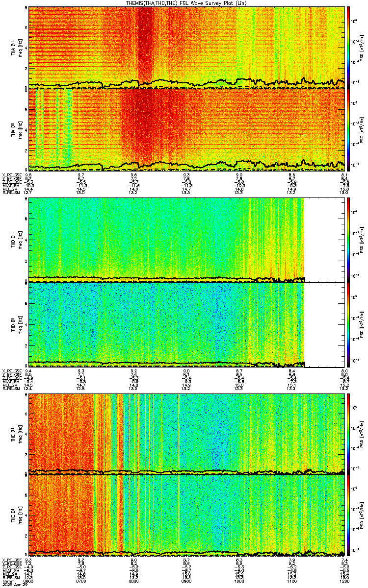The width and height of the screenshot is (368, 588).
Task: Click the 'PSD [nT²/Hz]' label next to THE Bll
Action: (362, 515)
